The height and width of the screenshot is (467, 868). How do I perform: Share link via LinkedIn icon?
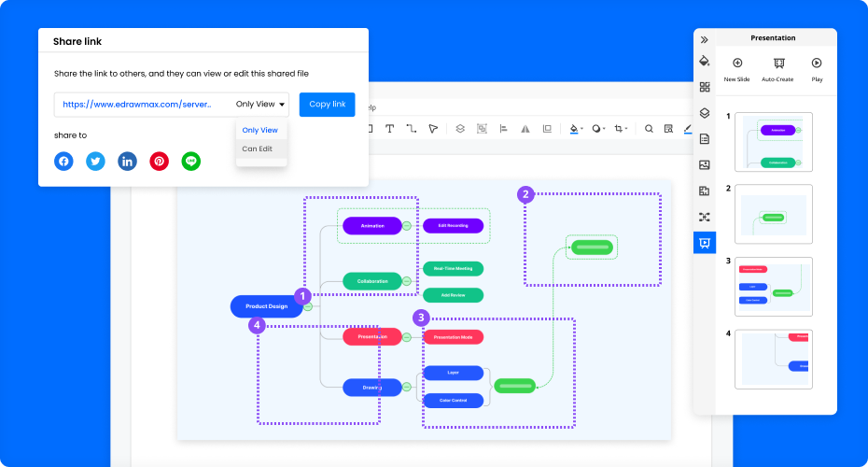127,162
